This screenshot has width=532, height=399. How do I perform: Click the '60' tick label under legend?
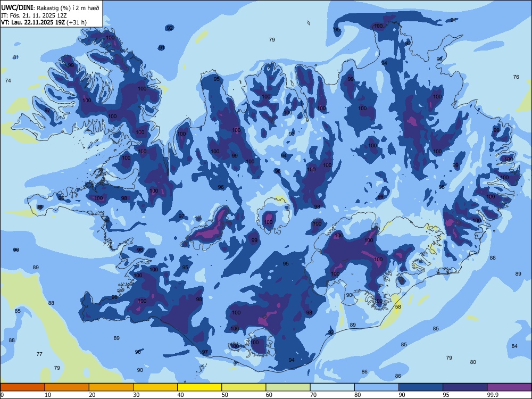(x=269, y=395)
